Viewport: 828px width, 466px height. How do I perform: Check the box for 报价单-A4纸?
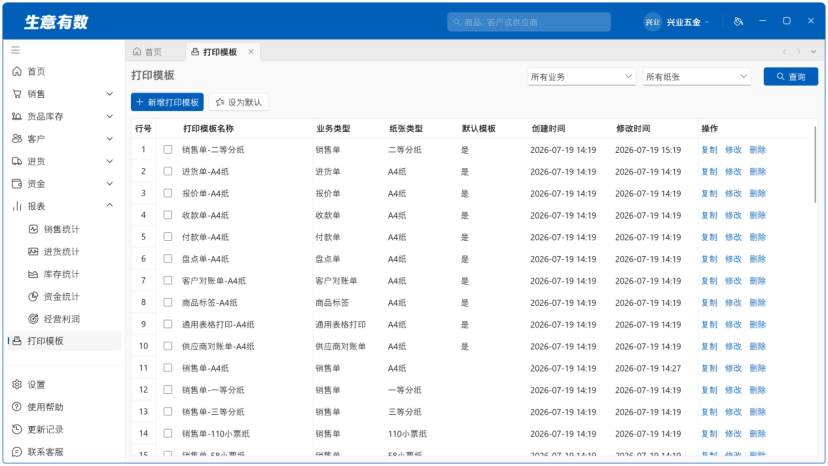[x=167, y=193]
